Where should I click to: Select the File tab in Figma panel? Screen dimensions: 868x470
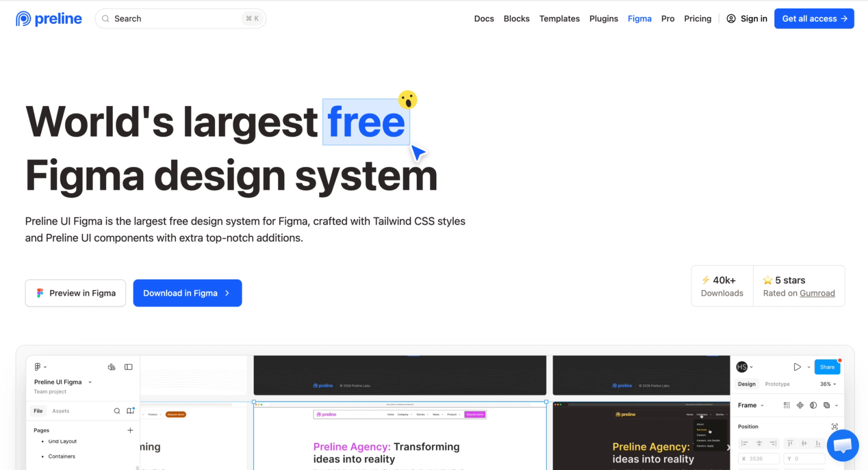tap(38, 411)
